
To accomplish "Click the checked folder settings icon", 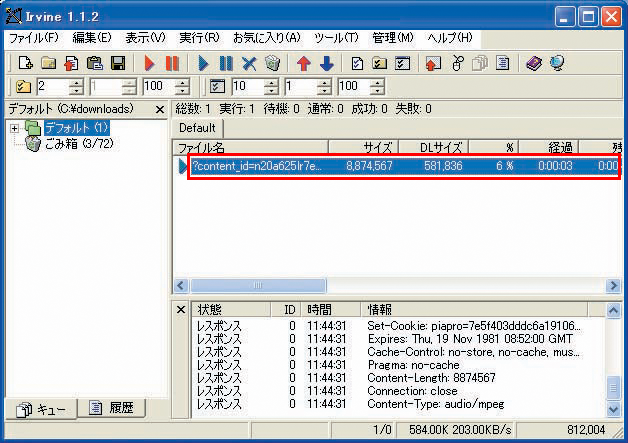I will pyautogui.click(x=379, y=63).
